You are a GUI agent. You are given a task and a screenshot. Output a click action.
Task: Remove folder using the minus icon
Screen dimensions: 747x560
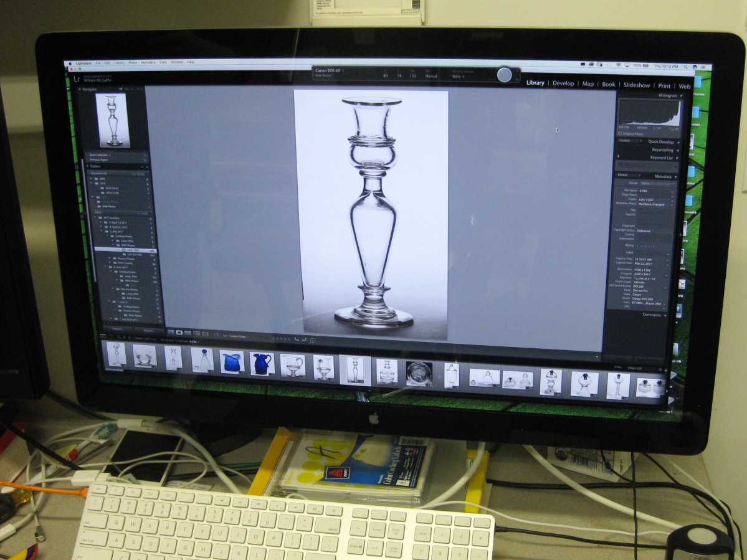(x=142, y=166)
